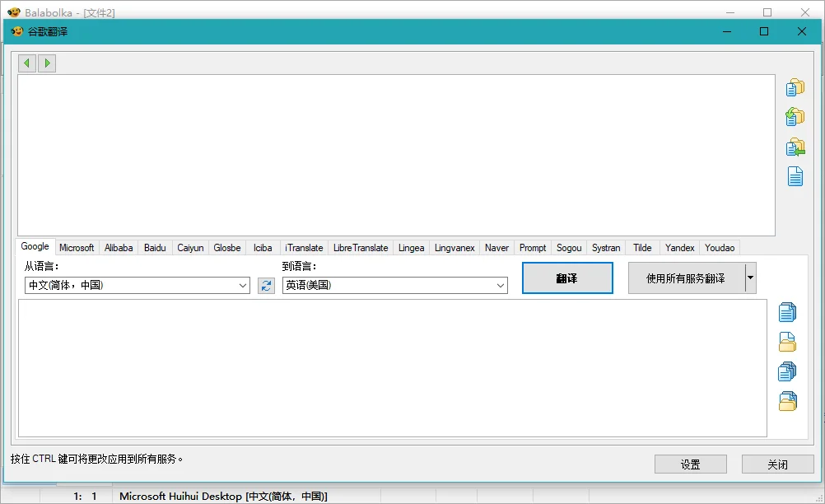The image size is (825, 504).
Task: Close the 谷歌翻译 dialog with the X
Action: [801, 31]
